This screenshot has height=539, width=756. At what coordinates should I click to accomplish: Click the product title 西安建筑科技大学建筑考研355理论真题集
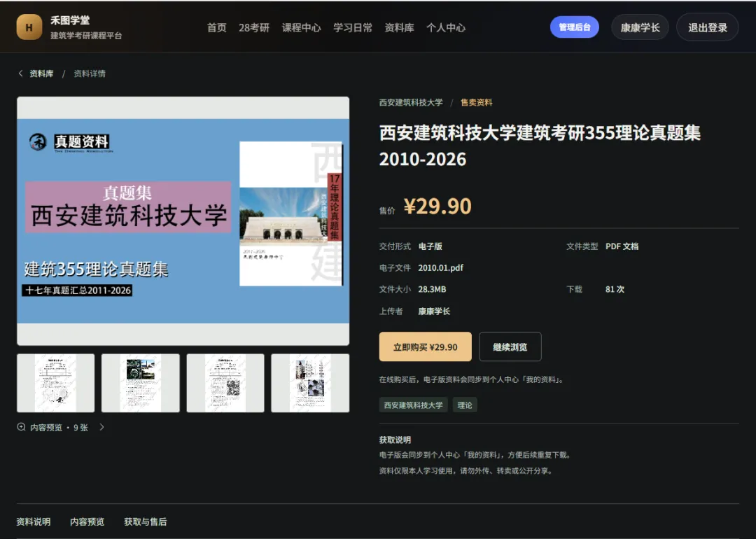tap(540, 146)
